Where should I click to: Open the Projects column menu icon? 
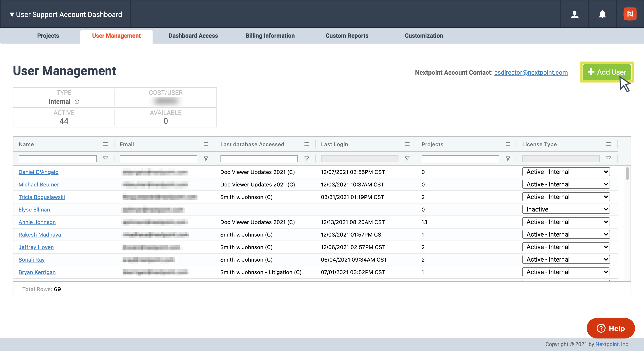coord(508,144)
